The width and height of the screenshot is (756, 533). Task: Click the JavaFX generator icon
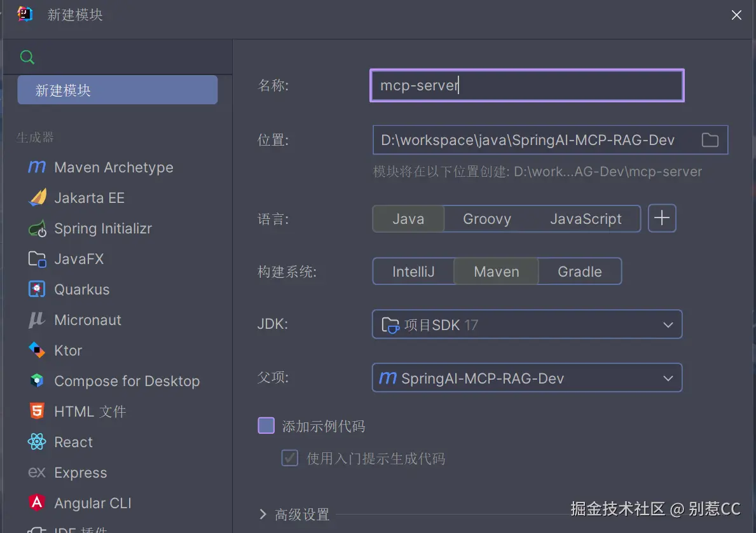coord(38,259)
